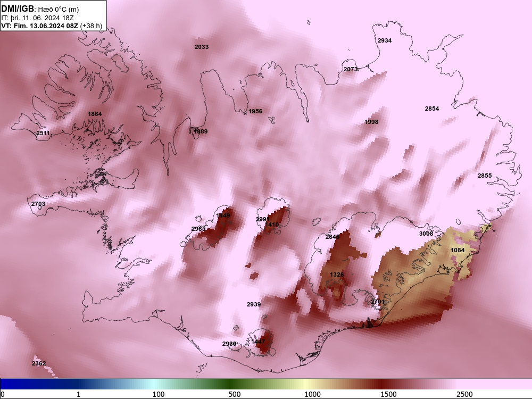Screen dimensions: 532x399
Task: Click the 2855 value label
Action: click(485, 176)
